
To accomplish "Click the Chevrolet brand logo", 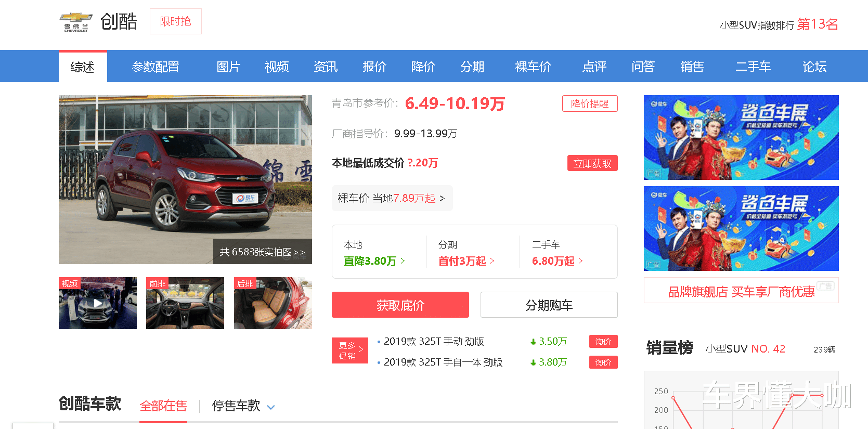I will pyautogui.click(x=76, y=22).
